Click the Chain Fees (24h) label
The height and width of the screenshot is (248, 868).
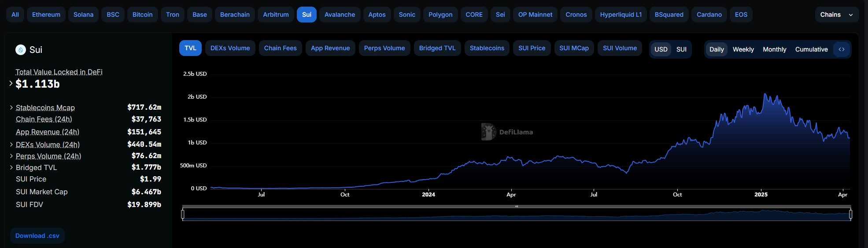pos(44,119)
